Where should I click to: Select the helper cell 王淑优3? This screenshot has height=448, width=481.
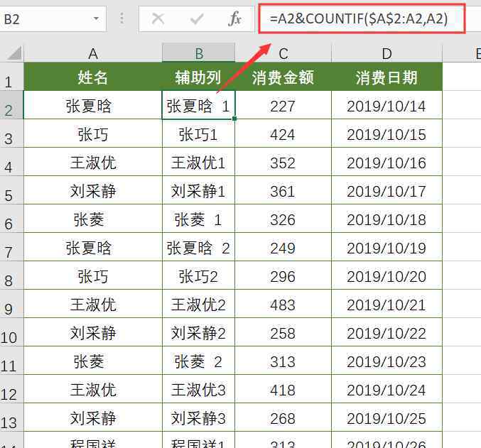tap(198, 389)
